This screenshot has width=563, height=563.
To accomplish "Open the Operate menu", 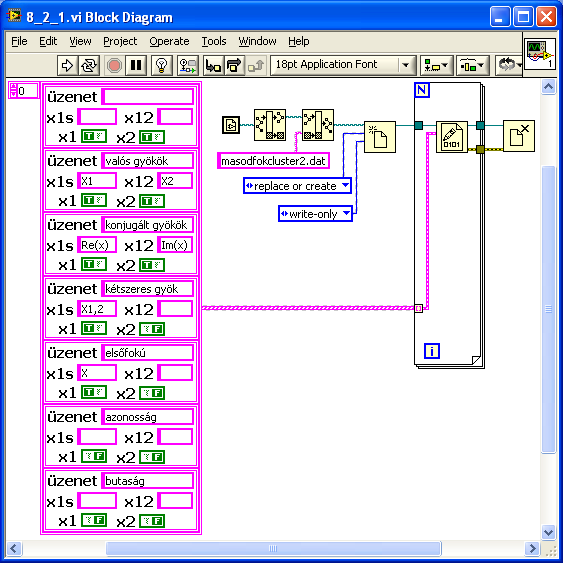I will click(169, 41).
